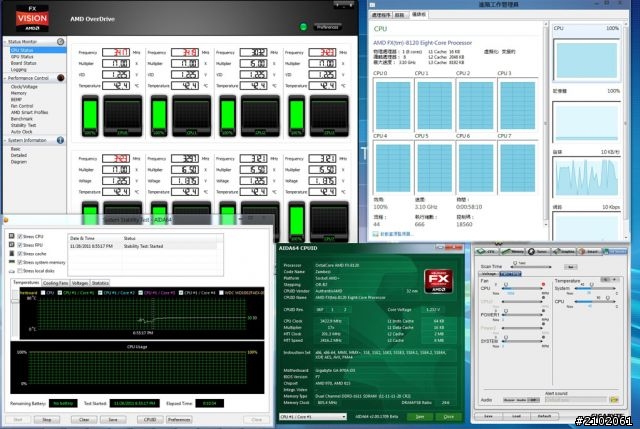
Task: Open Benchmark in OverDrive sidebar
Action: [x=22, y=118]
